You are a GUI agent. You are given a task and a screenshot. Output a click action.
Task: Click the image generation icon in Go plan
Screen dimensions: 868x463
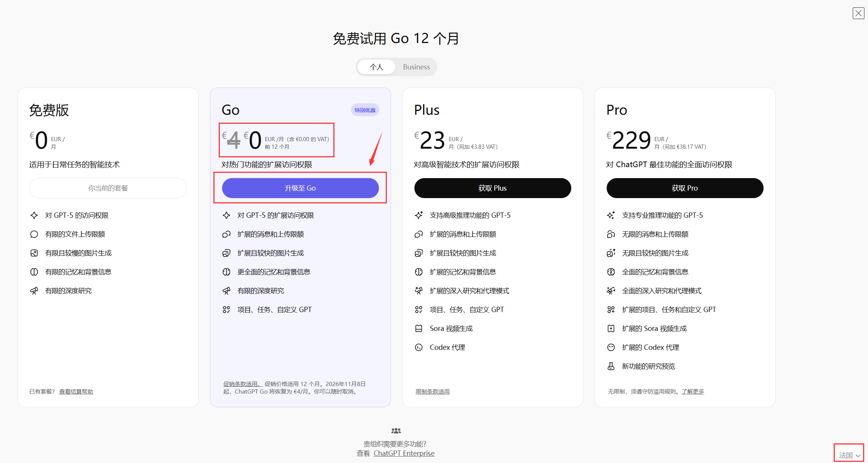pos(226,253)
